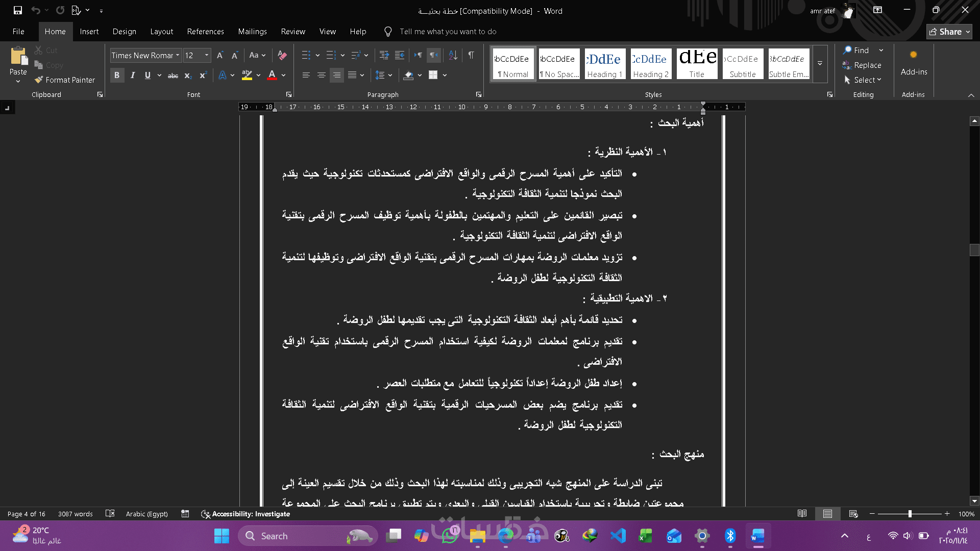Click the Increase Indent icon
This screenshot has height=551, width=980.
coord(400,55)
